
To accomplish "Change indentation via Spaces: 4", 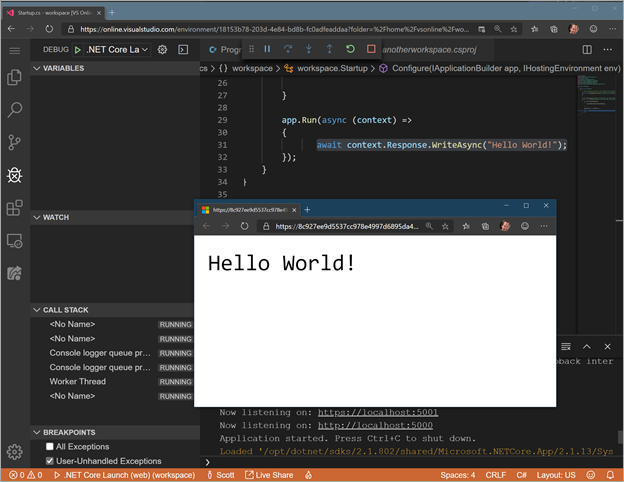I will (458, 475).
